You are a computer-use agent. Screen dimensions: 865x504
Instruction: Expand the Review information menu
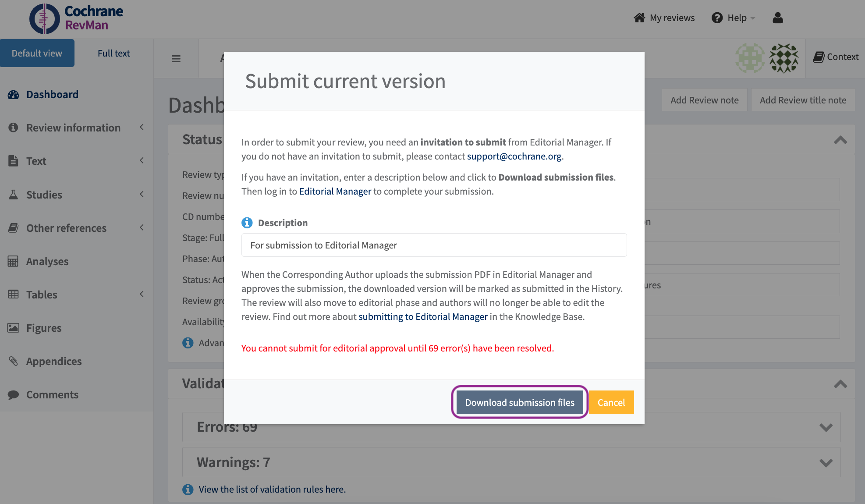pyautogui.click(x=73, y=128)
